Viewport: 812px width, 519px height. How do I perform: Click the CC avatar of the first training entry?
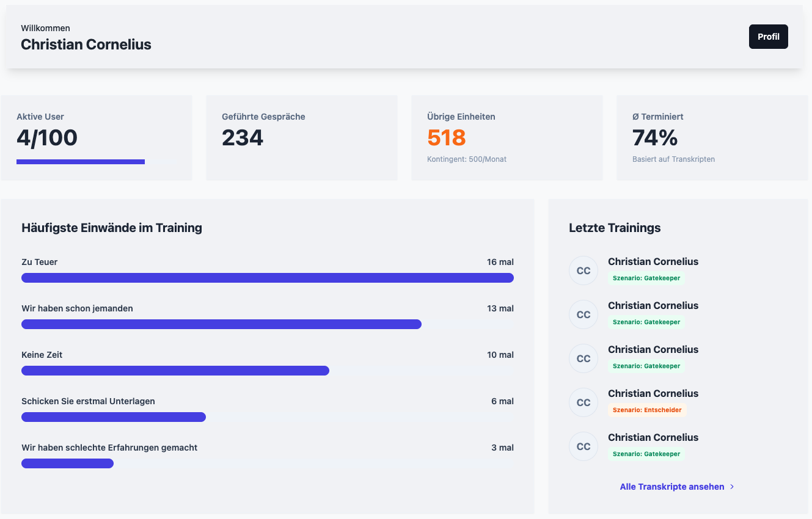[583, 270]
